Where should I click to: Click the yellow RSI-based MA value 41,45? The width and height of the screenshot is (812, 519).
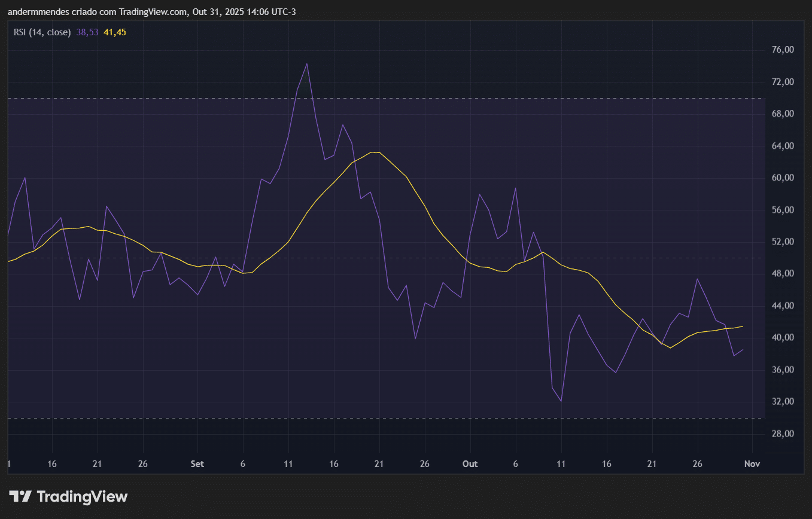coord(114,33)
